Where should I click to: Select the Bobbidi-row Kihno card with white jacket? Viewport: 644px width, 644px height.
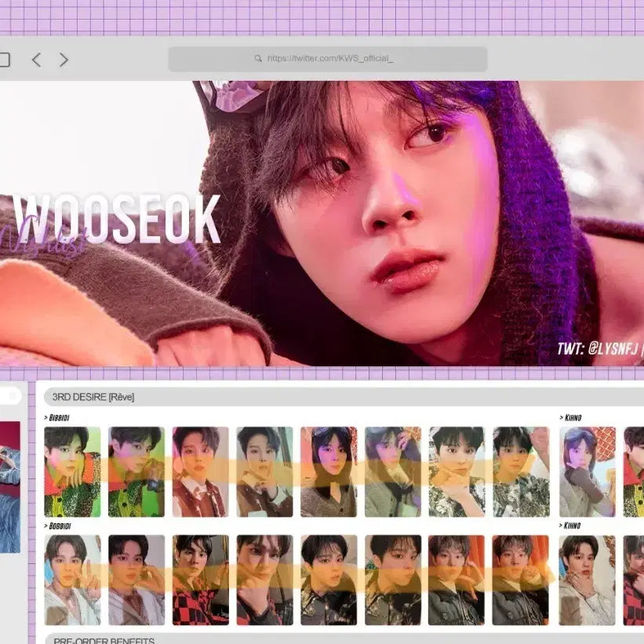click(x=587, y=580)
